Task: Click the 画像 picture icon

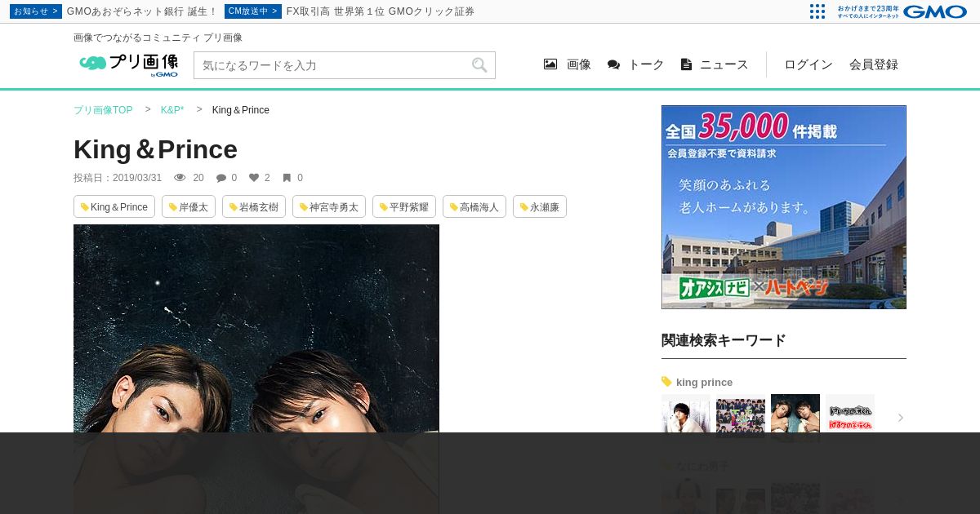Action: [x=550, y=64]
